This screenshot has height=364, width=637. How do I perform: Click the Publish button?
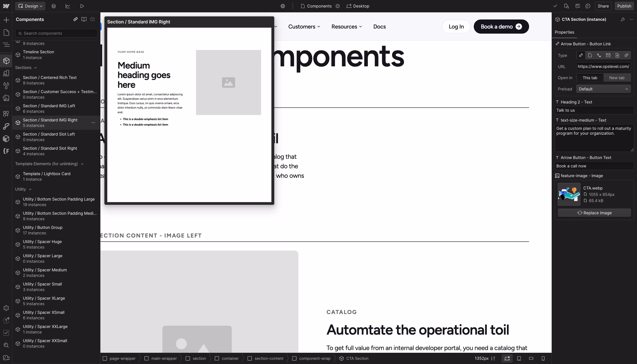[x=624, y=6]
